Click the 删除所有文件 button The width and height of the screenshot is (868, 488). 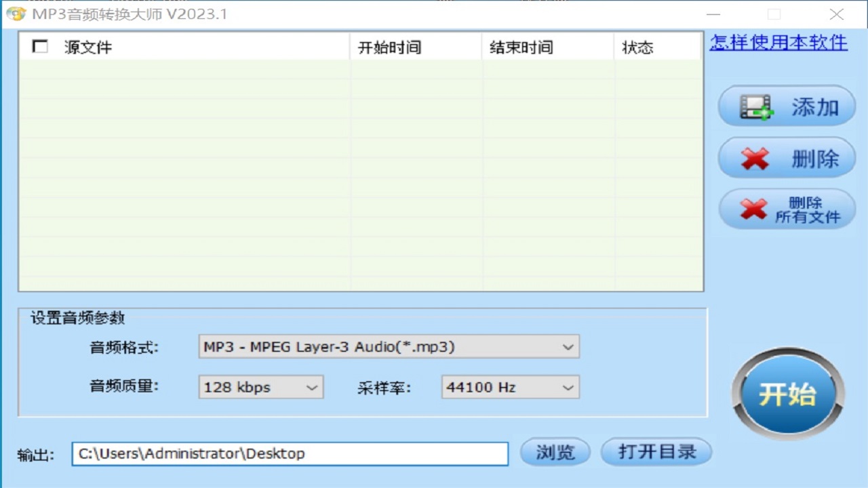(787, 209)
